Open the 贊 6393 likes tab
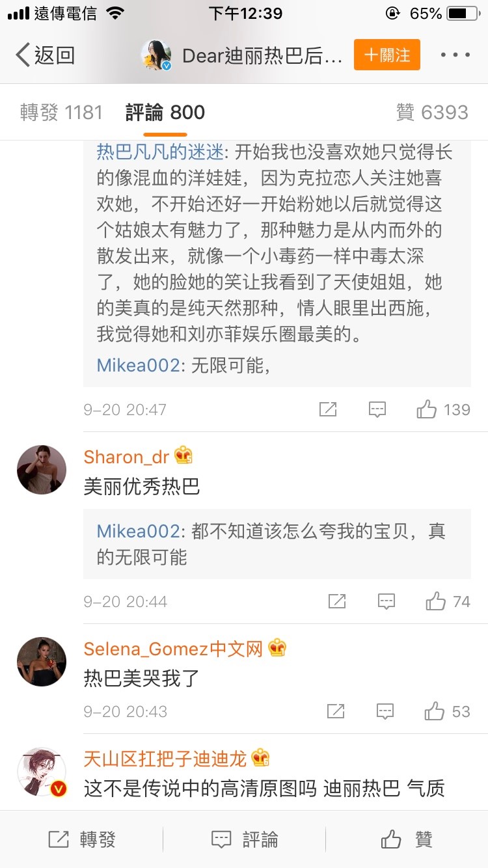This screenshot has height=868, width=488. pos(432,113)
